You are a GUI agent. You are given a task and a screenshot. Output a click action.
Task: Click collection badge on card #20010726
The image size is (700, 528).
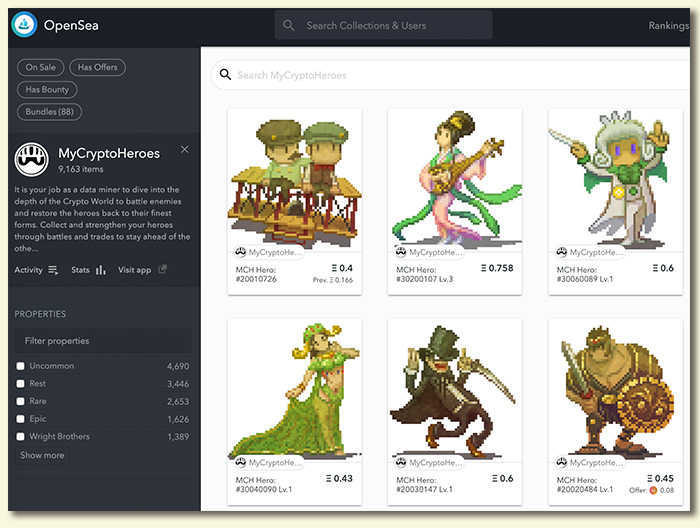pos(269,252)
